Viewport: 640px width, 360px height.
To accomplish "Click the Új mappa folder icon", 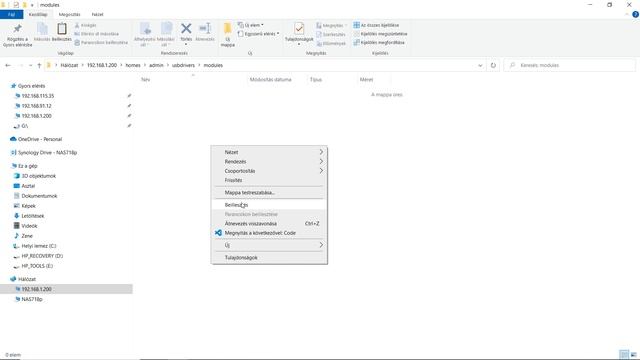I will 228,29.
